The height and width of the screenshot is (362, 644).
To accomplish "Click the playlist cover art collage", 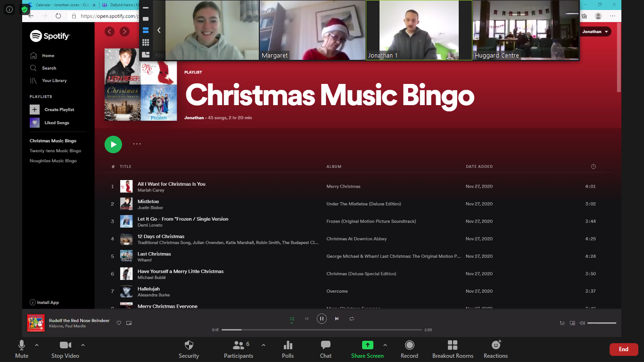I will (x=140, y=84).
